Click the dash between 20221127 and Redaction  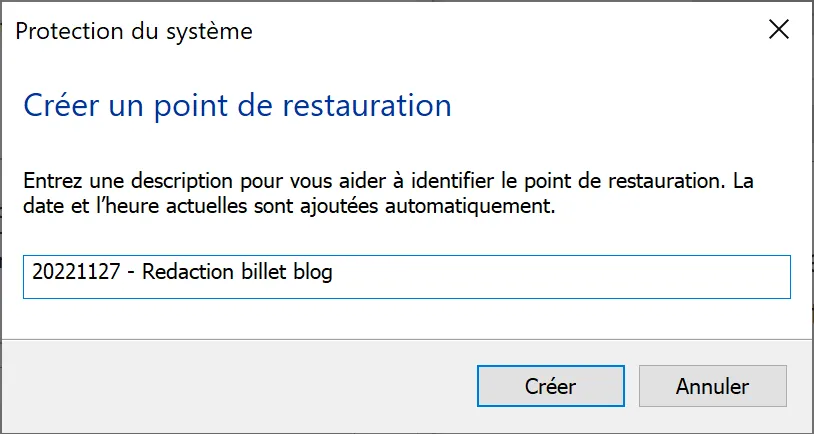click(131, 274)
